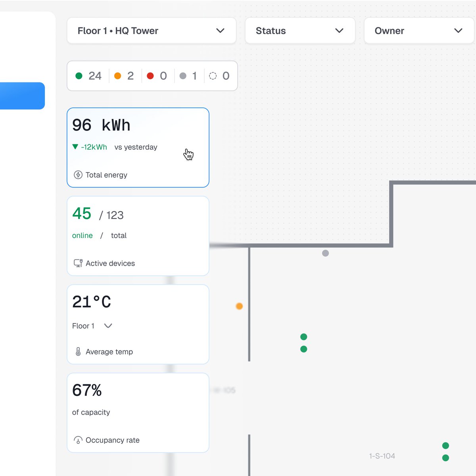
Task: Open the Owner filter dropdown
Action: tap(419, 31)
